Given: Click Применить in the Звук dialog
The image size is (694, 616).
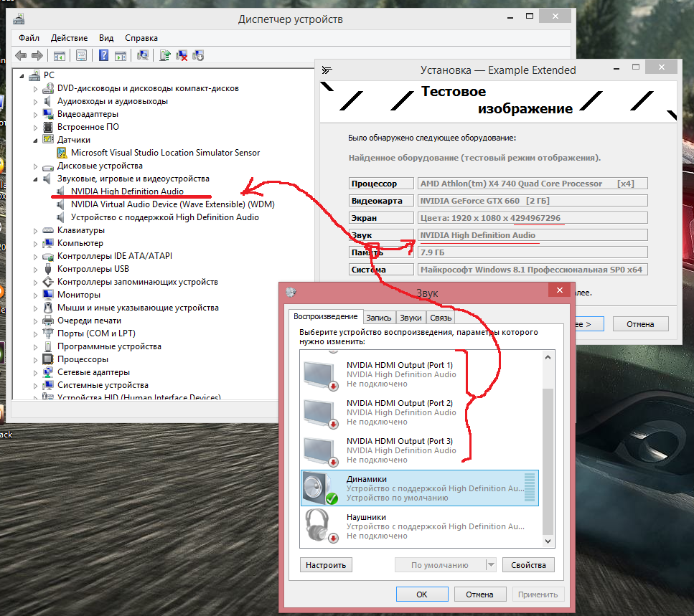Looking at the screenshot, I should pyautogui.click(x=538, y=594).
